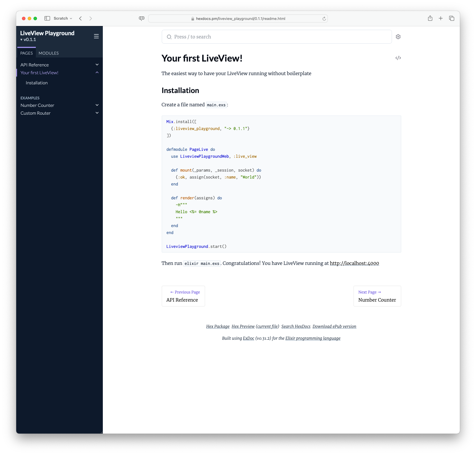The width and height of the screenshot is (476, 455).
Task: Maximize the Safari window
Action: pyautogui.click(x=35, y=18)
